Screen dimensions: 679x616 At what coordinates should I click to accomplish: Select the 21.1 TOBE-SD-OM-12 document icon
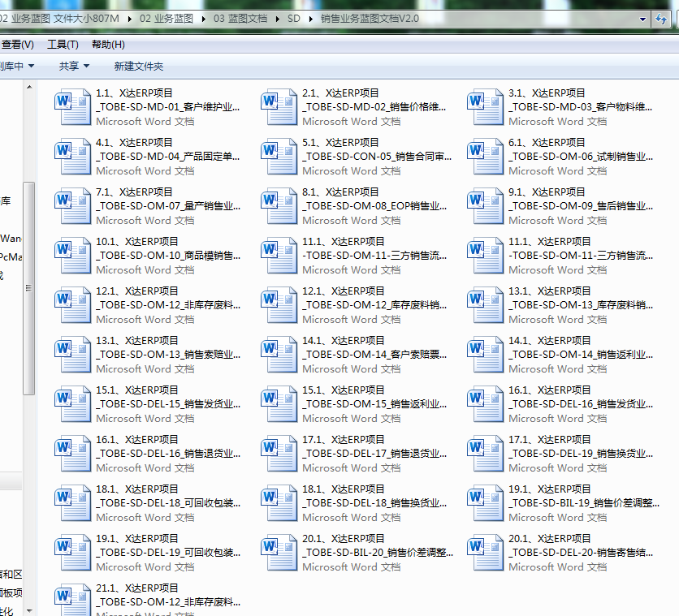(73, 600)
